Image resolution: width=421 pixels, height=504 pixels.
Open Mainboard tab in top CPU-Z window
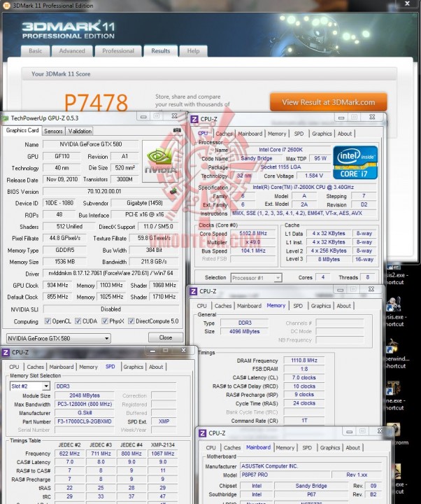point(250,134)
